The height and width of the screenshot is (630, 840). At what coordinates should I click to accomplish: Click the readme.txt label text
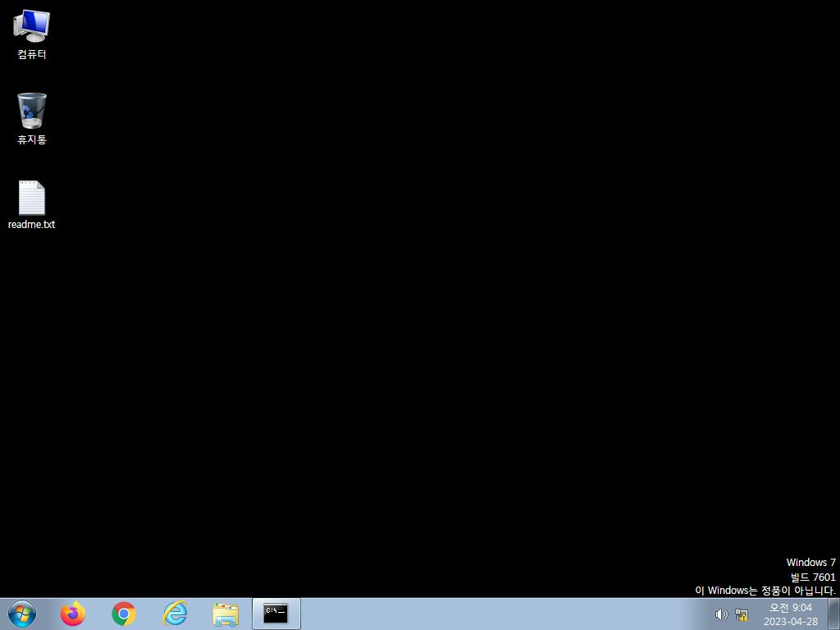32,225
